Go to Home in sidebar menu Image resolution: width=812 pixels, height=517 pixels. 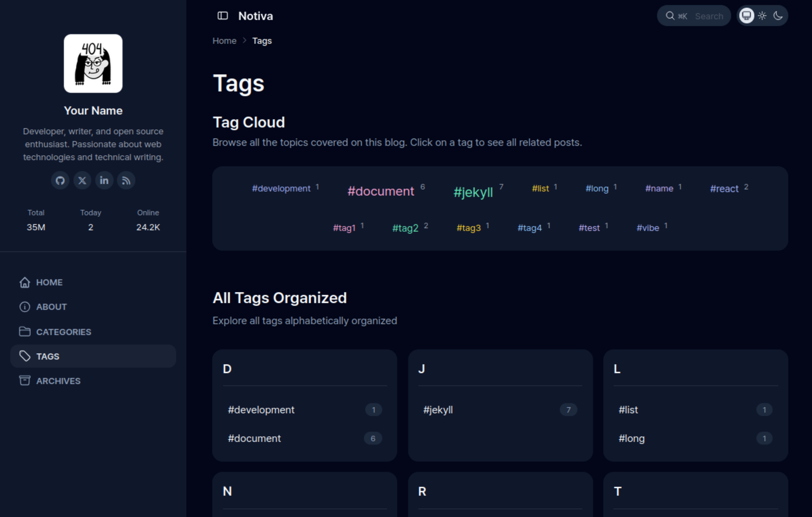[x=49, y=282]
